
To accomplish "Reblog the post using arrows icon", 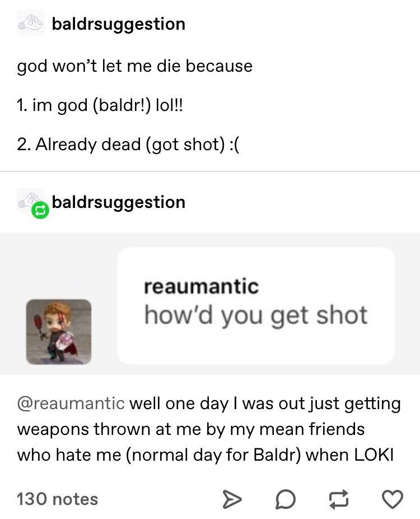I will tap(339, 499).
